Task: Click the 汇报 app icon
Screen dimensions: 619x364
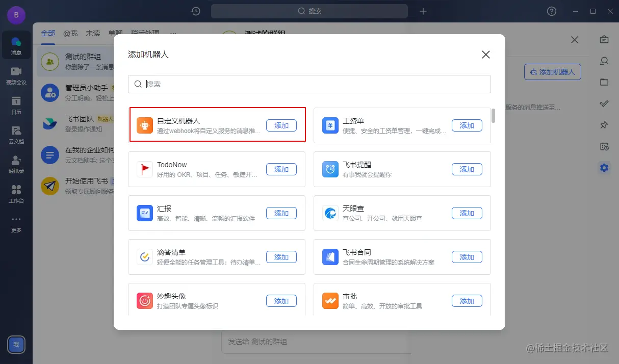Action: pos(145,213)
